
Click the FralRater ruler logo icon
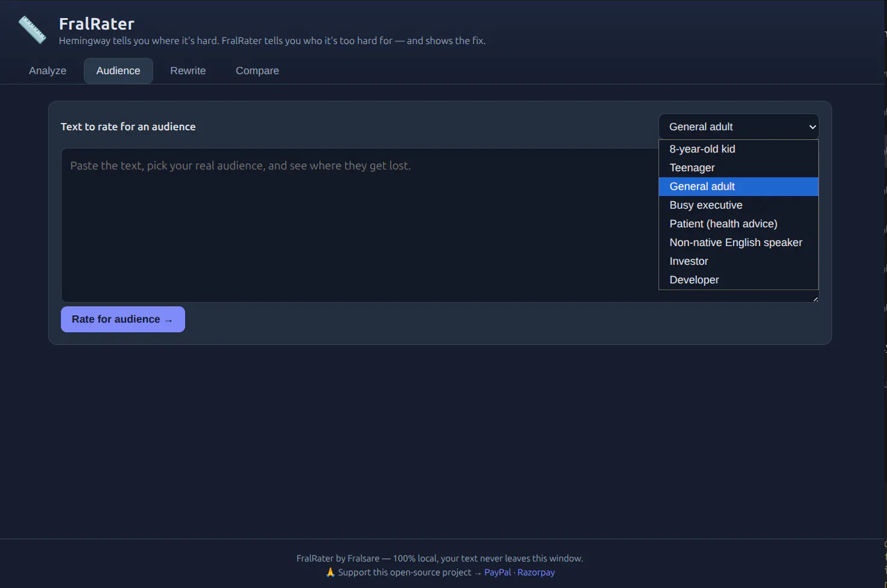[x=33, y=30]
